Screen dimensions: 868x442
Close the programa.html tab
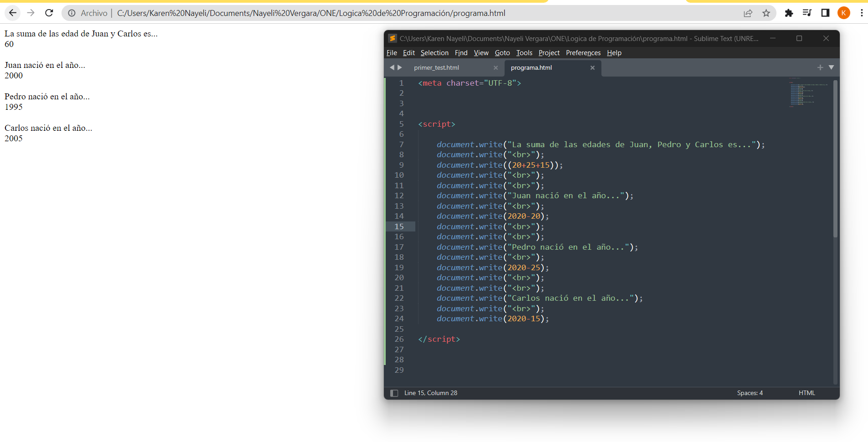click(592, 67)
